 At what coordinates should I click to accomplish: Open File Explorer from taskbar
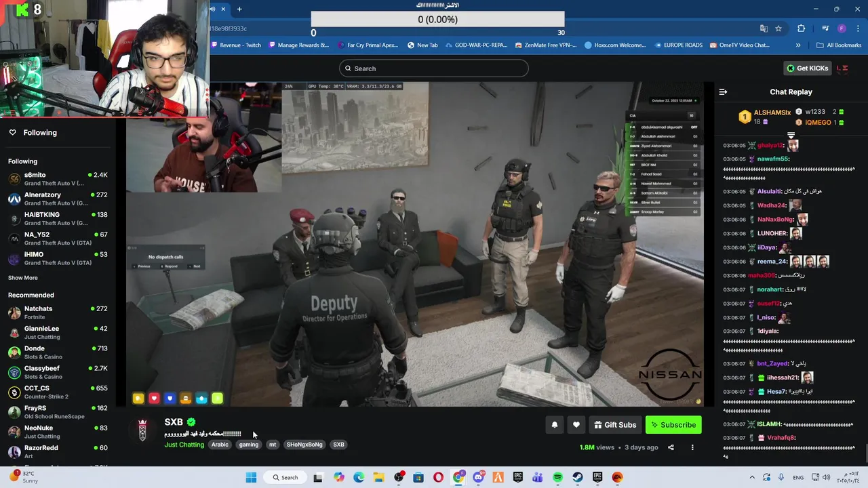[x=378, y=477]
